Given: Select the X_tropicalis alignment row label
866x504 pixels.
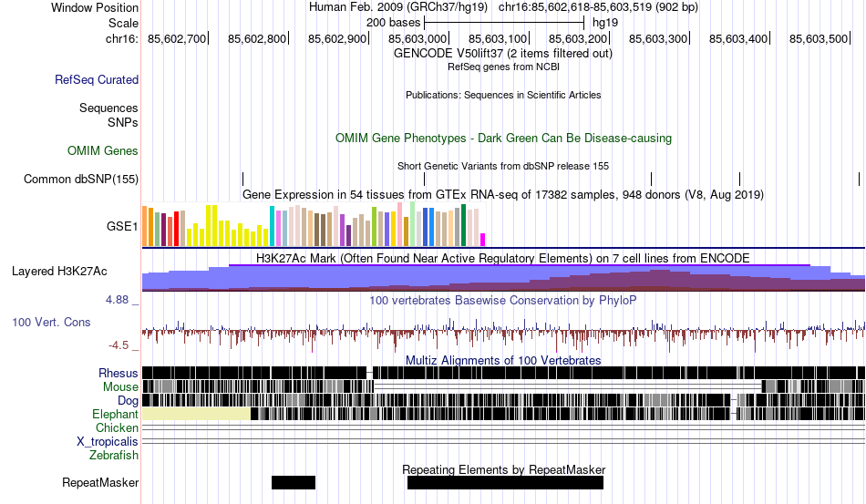Looking at the screenshot, I should pyautogui.click(x=108, y=442).
